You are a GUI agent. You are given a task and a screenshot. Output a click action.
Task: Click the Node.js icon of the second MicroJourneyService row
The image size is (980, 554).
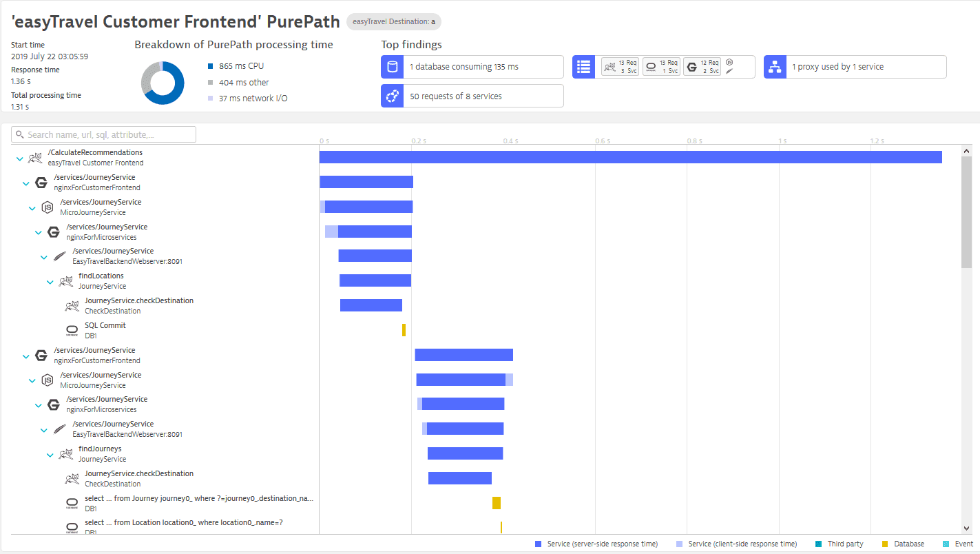(x=48, y=380)
